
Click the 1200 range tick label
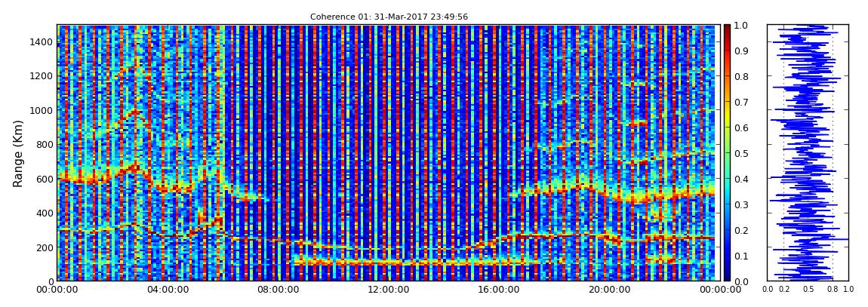(x=42, y=75)
